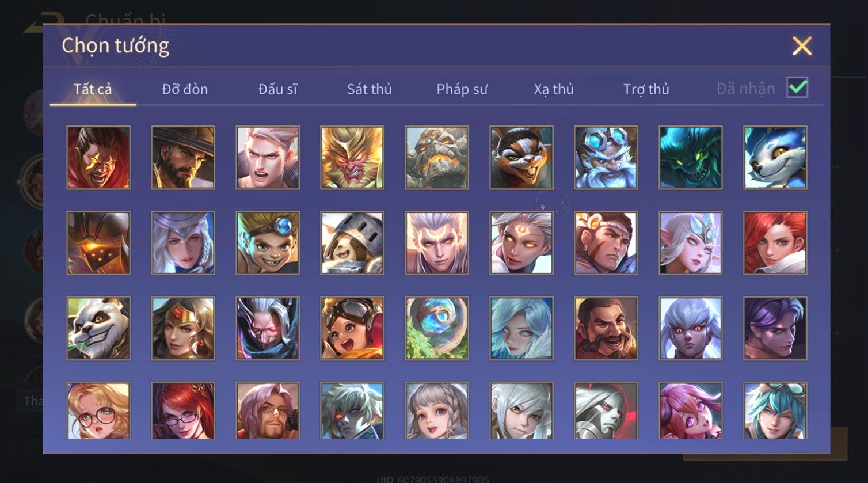Select the white-bearded dwarf with goggles
Image resolution: width=868 pixels, height=483 pixels.
[606, 158]
